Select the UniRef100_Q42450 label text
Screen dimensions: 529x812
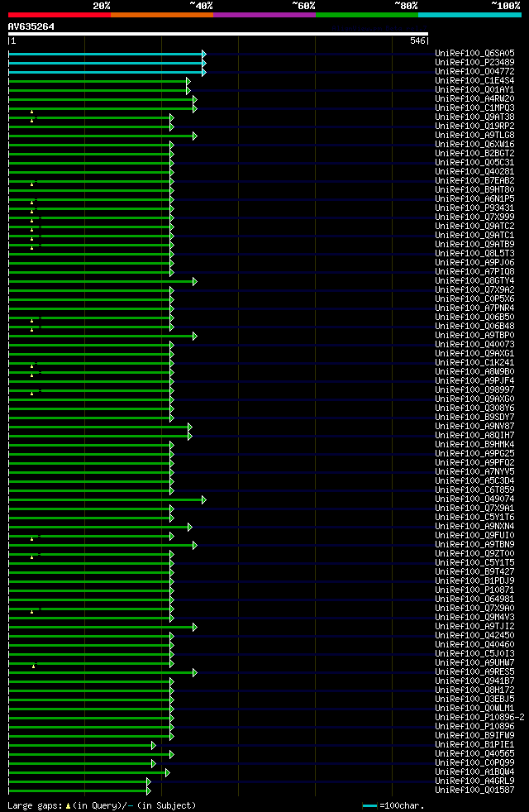(474, 635)
